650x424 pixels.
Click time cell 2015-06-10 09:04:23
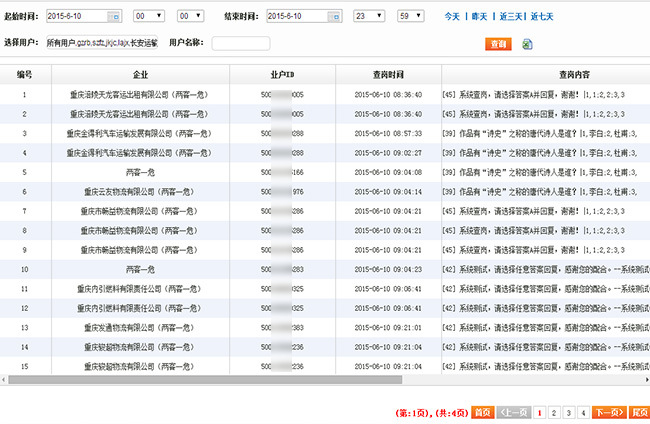pyautogui.click(x=388, y=269)
